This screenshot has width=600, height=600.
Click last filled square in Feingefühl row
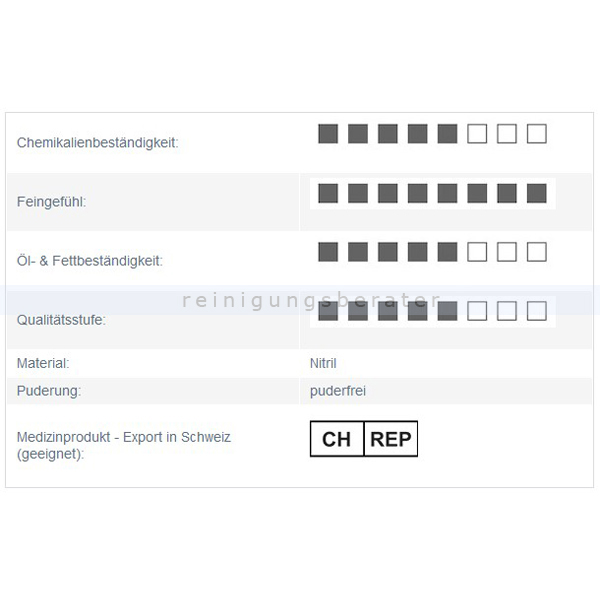pos(536,193)
